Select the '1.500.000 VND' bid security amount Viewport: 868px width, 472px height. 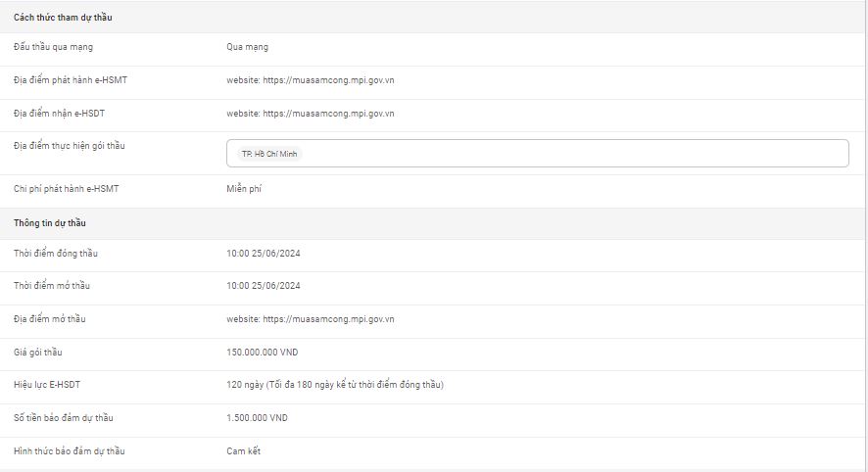[x=257, y=418]
